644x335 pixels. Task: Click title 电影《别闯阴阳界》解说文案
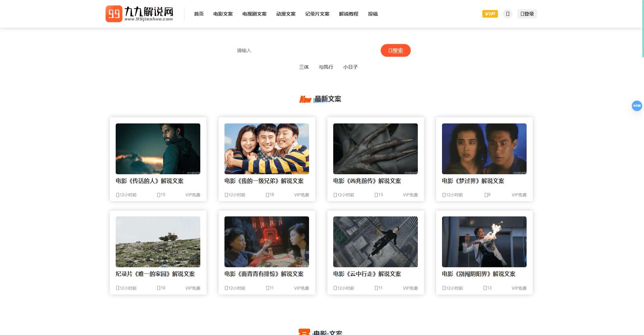tap(479, 274)
